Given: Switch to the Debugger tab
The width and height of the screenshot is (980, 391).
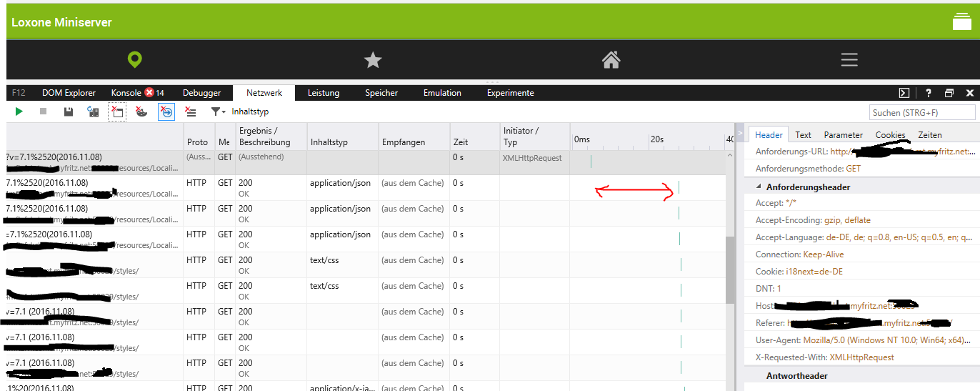Looking at the screenshot, I should point(201,93).
